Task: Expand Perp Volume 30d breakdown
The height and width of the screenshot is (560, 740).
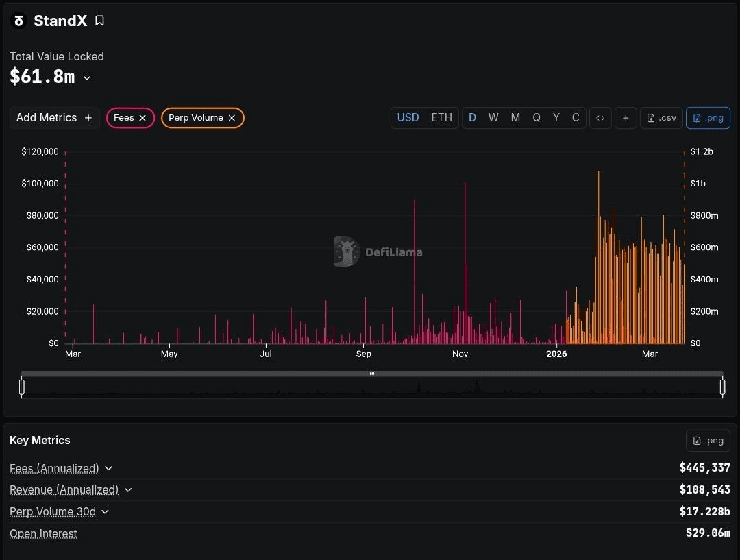Action: (x=105, y=511)
